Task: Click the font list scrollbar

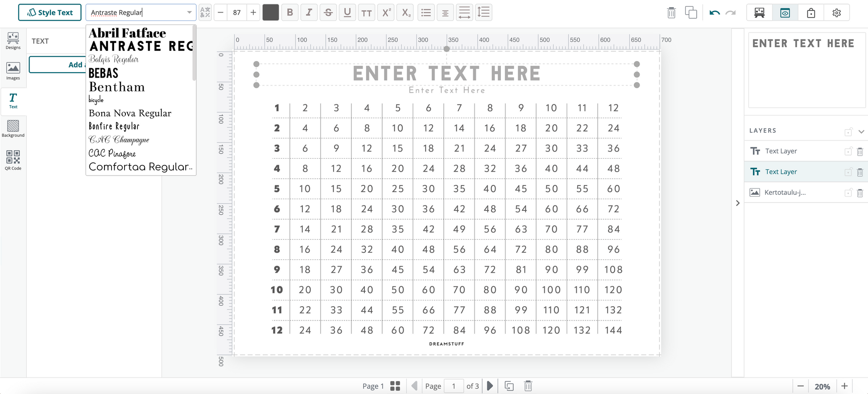Action: pyautogui.click(x=194, y=53)
